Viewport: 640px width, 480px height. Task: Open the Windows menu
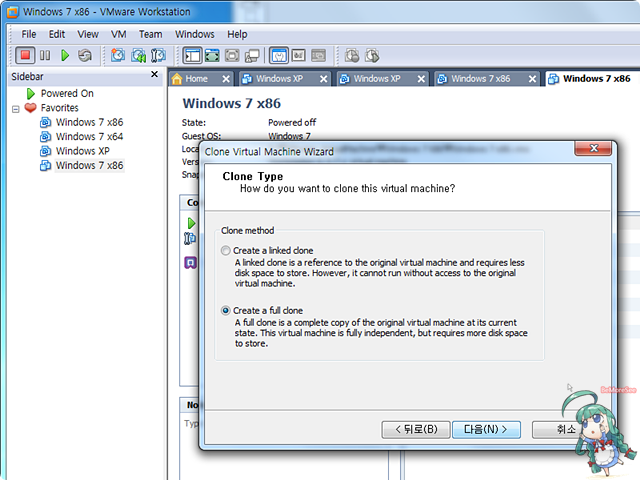point(195,34)
